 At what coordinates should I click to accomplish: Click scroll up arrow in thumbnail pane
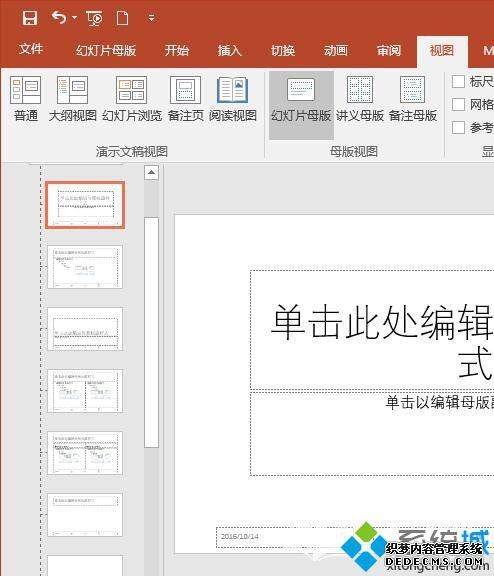click(x=151, y=172)
